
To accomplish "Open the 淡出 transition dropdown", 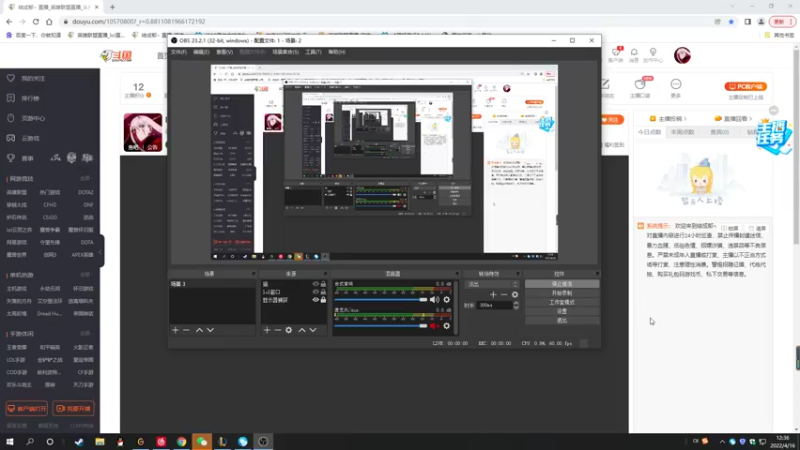I will pyautogui.click(x=492, y=284).
